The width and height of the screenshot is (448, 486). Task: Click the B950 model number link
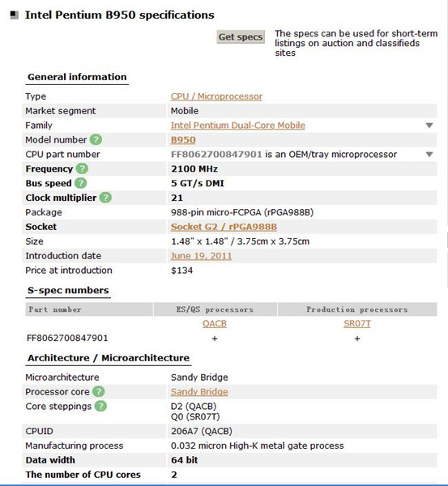pos(183,140)
